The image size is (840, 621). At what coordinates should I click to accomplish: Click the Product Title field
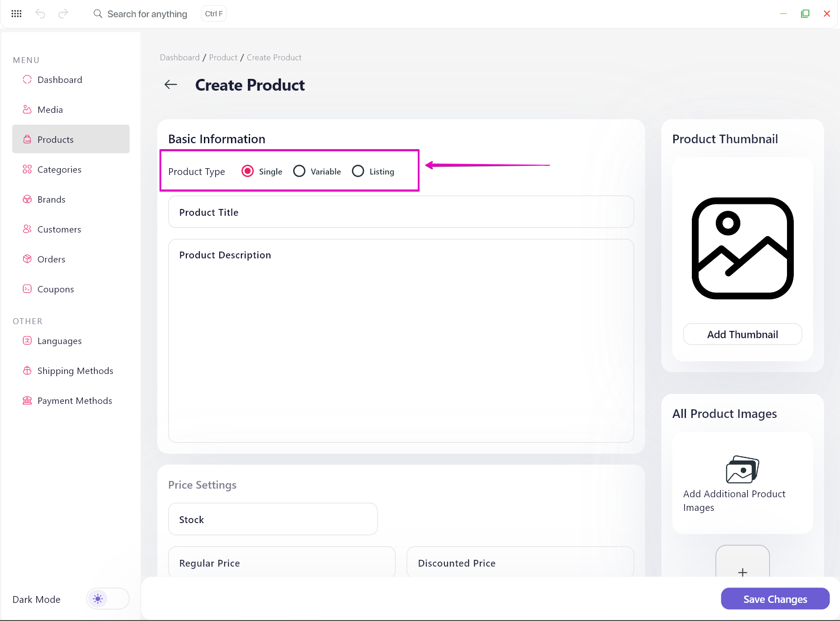click(x=401, y=212)
